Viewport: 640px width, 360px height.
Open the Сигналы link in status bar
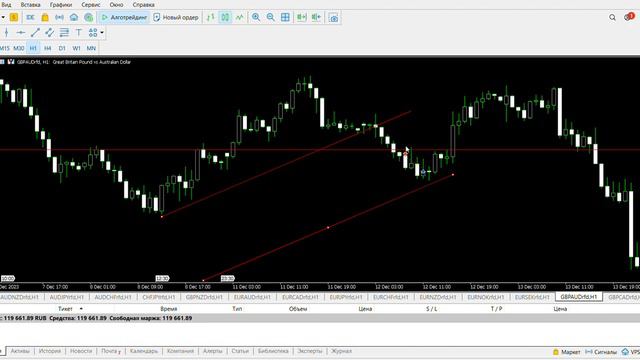(x=601, y=352)
